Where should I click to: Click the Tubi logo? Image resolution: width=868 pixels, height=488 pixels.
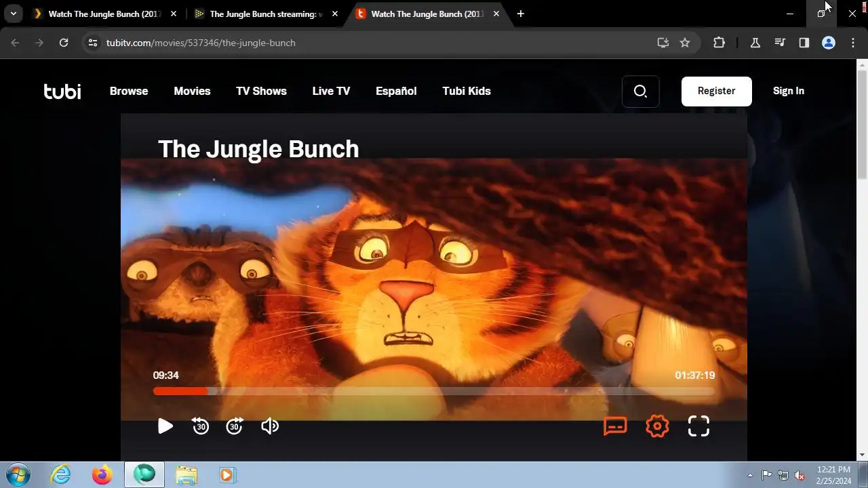pyautogui.click(x=62, y=91)
